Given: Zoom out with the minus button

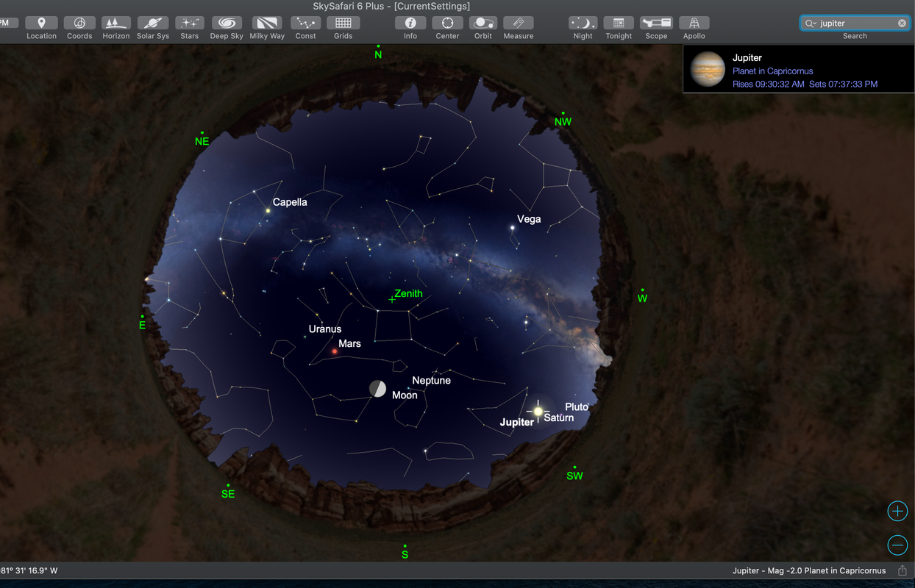Looking at the screenshot, I should point(897,545).
